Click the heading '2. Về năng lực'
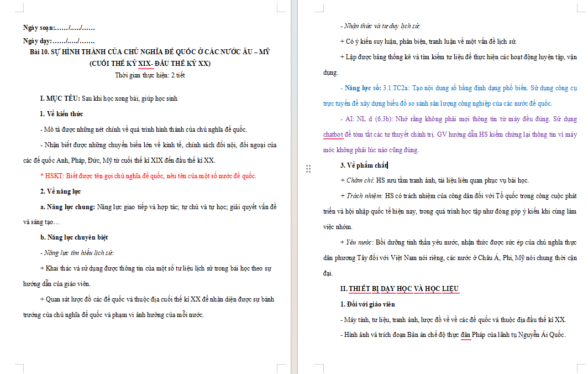 pyautogui.click(x=60, y=191)
